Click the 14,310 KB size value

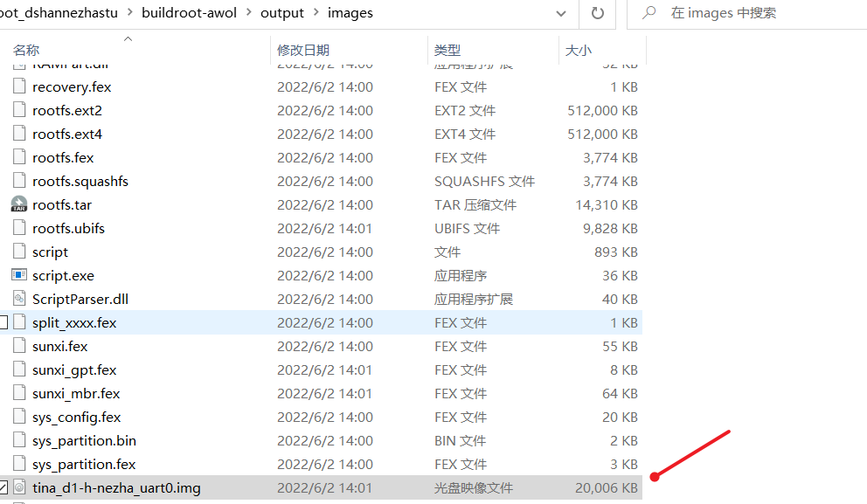(x=606, y=205)
